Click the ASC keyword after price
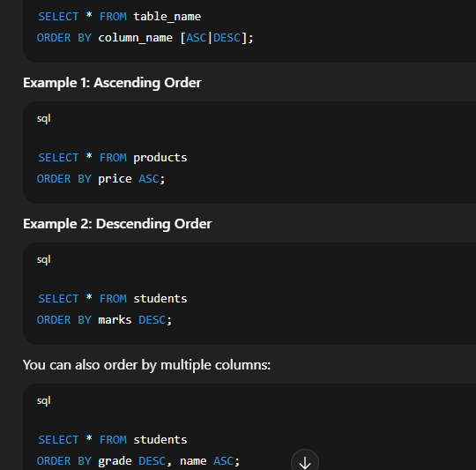Image resolution: width=476 pixels, height=470 pixels. pyautogui.click(x=149, y=179)
